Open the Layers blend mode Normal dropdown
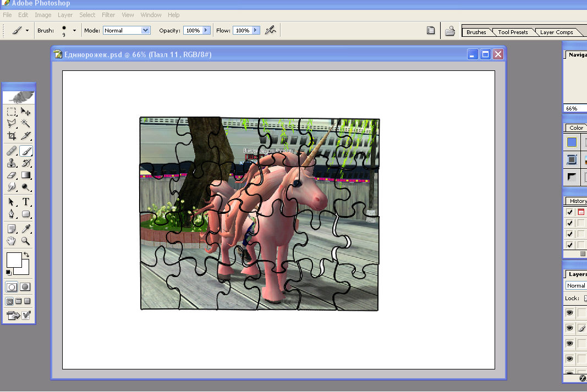Viewport: 587px width, 392px height. (x=576, y=285)
